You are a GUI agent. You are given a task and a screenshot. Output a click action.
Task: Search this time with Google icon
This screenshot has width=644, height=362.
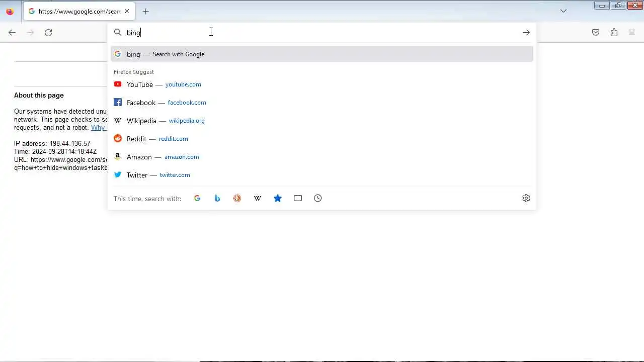[x=197, y=198]
